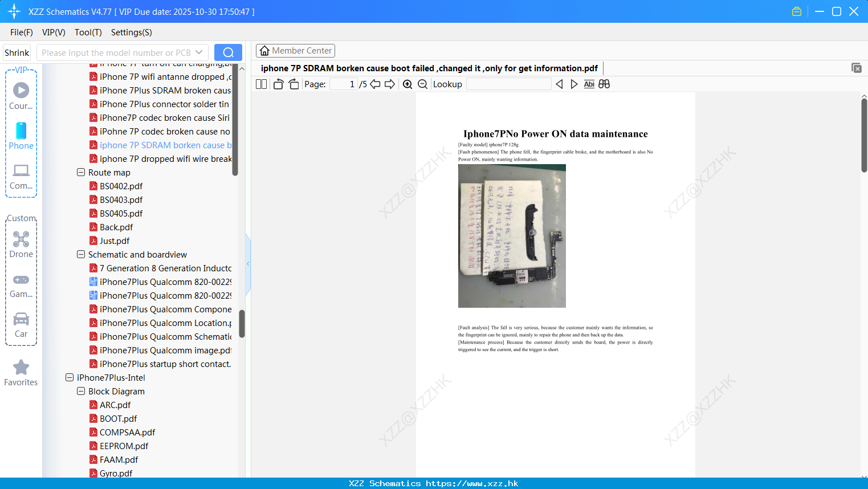Screen dimensions: 868x489
Task: Collapse the side panel via splitter handle
Action: tap(248, 263)
